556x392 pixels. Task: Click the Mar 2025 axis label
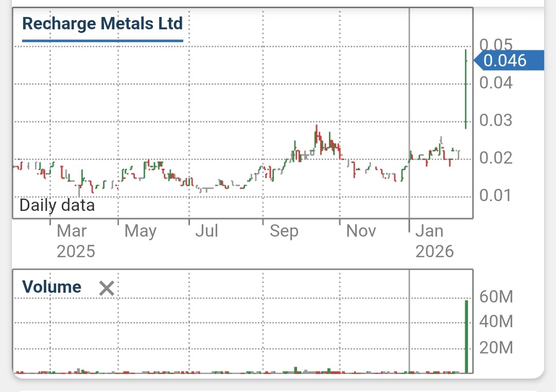pos(72,241)
